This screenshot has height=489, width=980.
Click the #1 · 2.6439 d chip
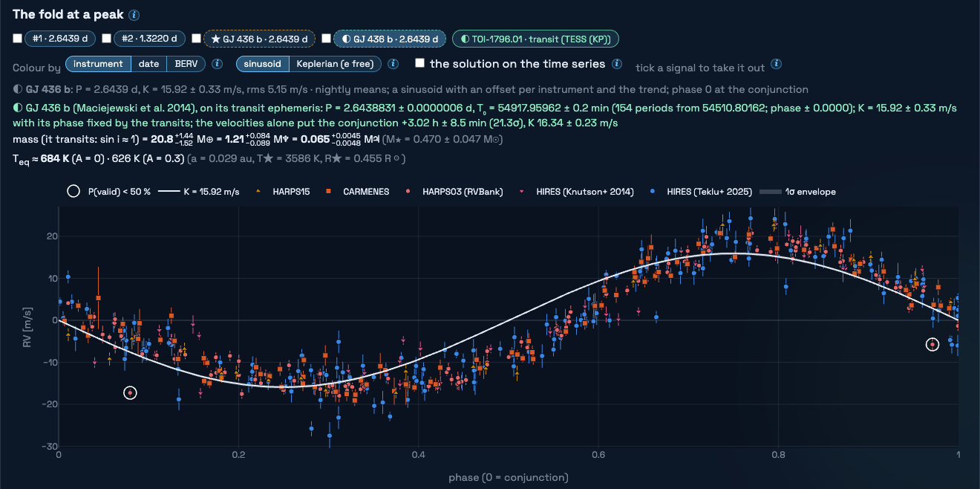click(61, 39)
